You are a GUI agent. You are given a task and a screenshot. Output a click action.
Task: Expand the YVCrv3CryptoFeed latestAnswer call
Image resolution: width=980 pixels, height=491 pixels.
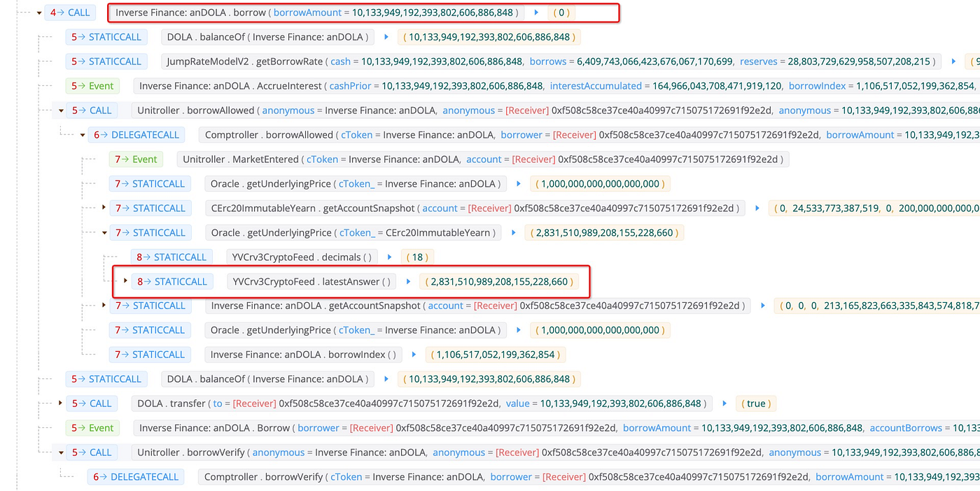pos(126,282)
